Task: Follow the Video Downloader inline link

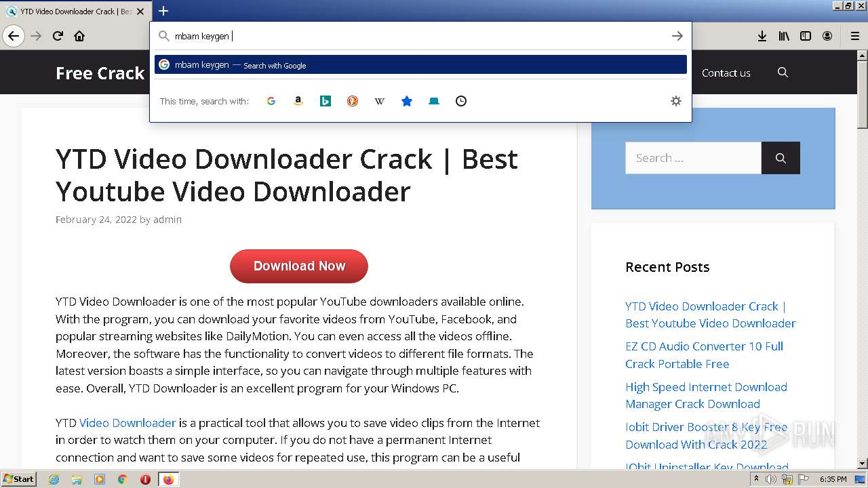Action: (x=127, y=423)
